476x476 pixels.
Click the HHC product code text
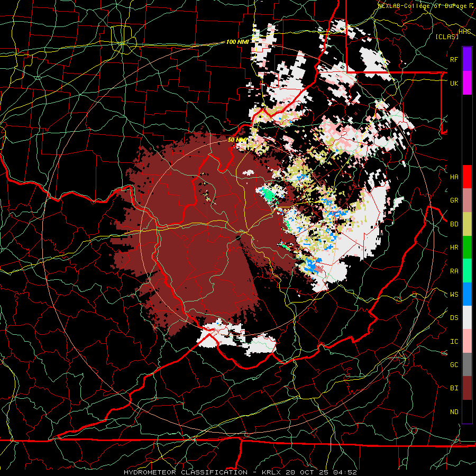click(x=465, y=31)
